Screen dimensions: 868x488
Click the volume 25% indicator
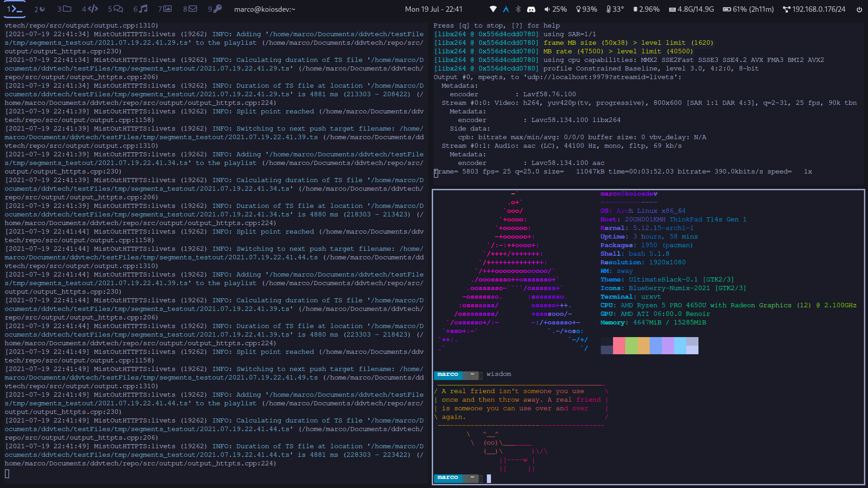pyautogui.click(x=556, y=9)
